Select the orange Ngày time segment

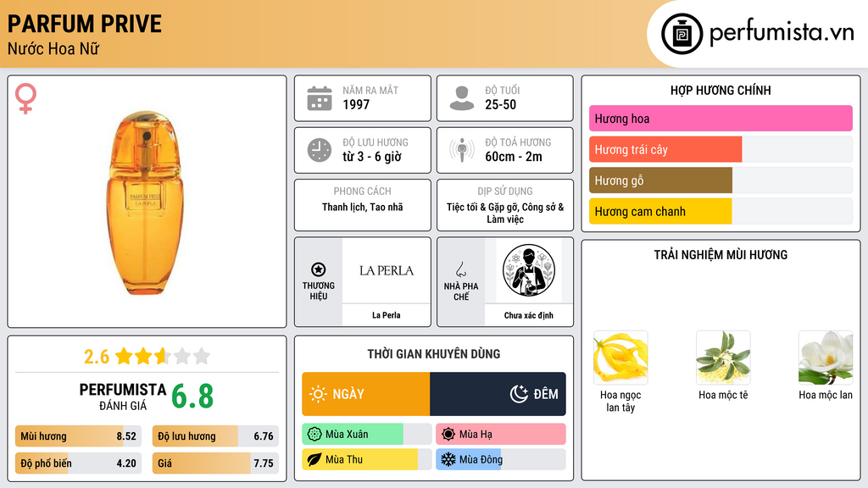[366, 394]
